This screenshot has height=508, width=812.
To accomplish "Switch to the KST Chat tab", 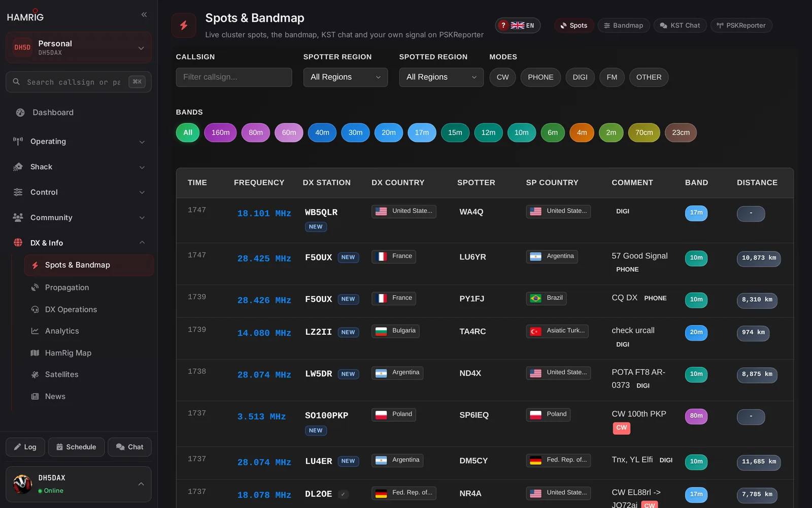I will tap(680, 25).
